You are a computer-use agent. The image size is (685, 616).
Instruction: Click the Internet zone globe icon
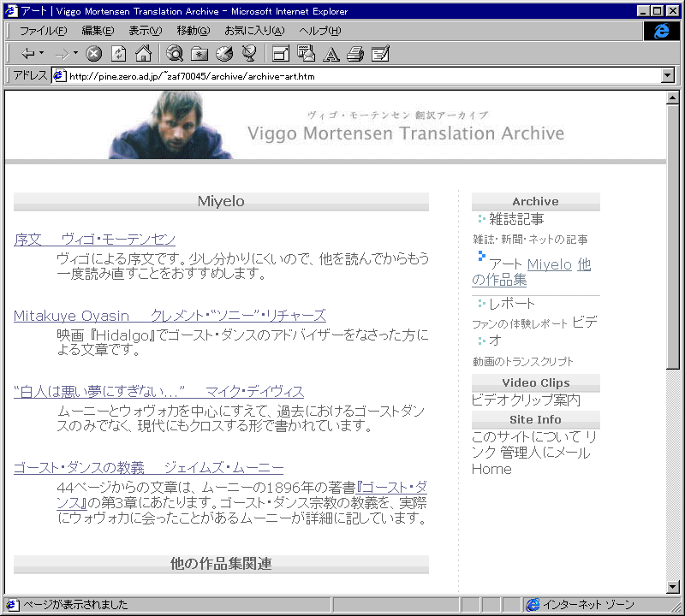pos(533,605)
